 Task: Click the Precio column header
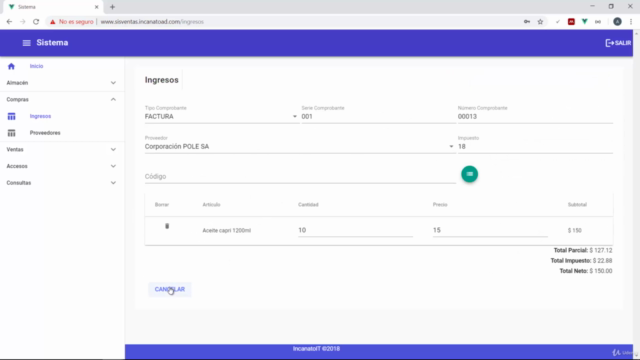click(440, 204)
